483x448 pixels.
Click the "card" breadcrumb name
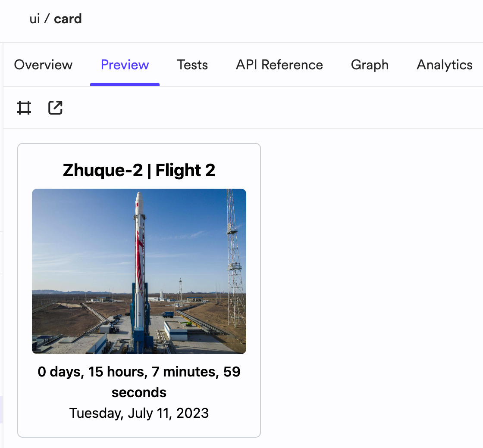coord(68,19)
